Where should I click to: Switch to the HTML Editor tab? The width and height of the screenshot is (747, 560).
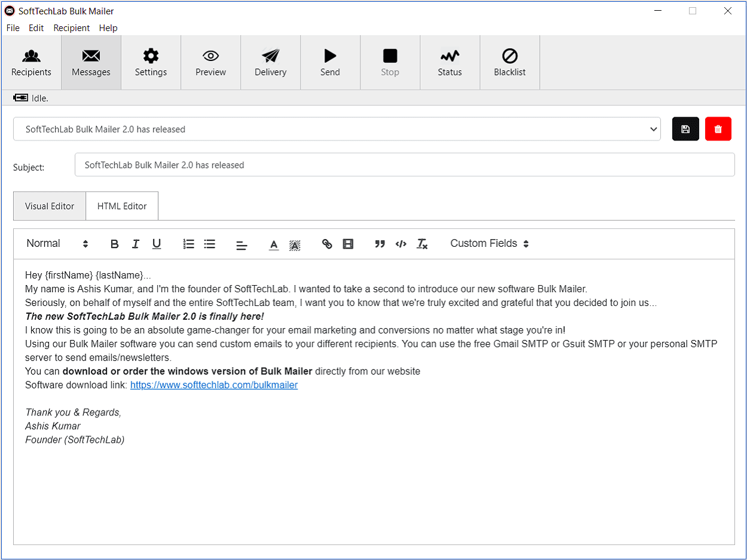(122, 206)
